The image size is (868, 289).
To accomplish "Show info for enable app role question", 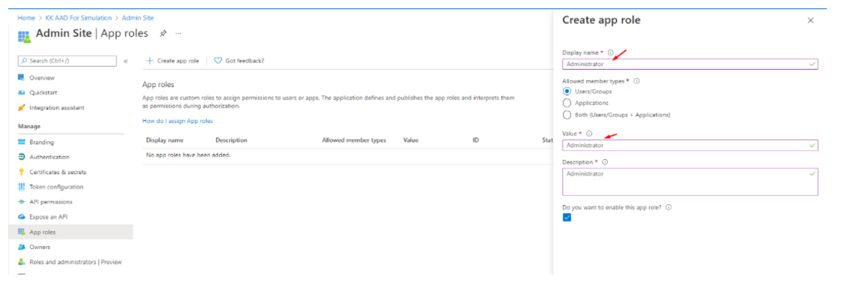I will 669,207.
